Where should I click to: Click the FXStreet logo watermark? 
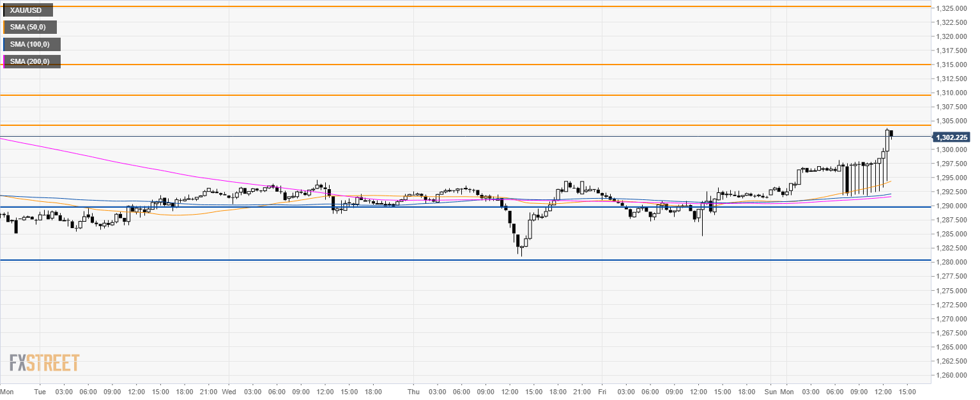(x=44, y=363)
